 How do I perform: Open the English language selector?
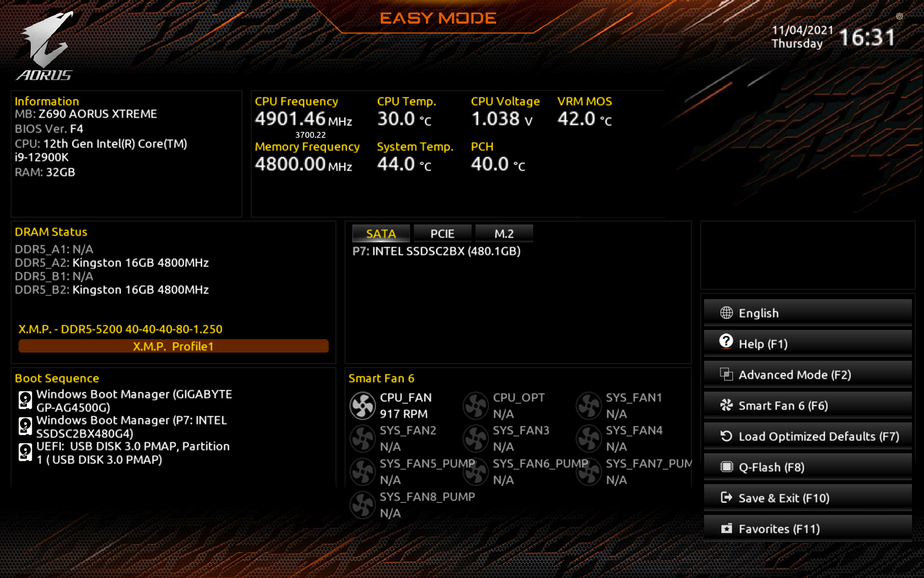(x=807, y=313)
